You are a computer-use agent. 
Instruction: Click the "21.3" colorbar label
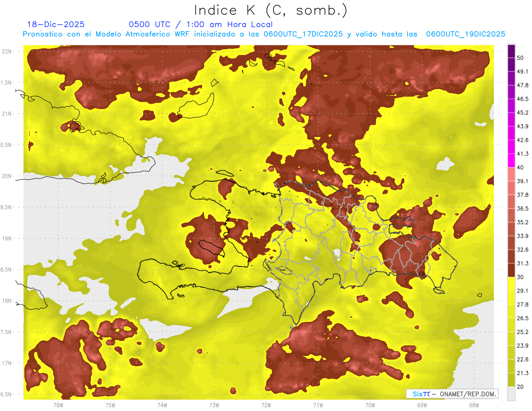coord(523,373)
